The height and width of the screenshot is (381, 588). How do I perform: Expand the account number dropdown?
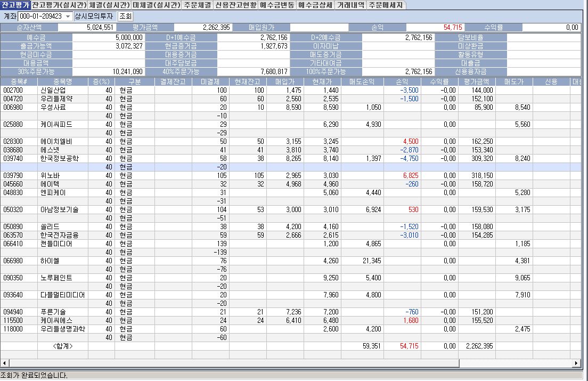(68, 17)
